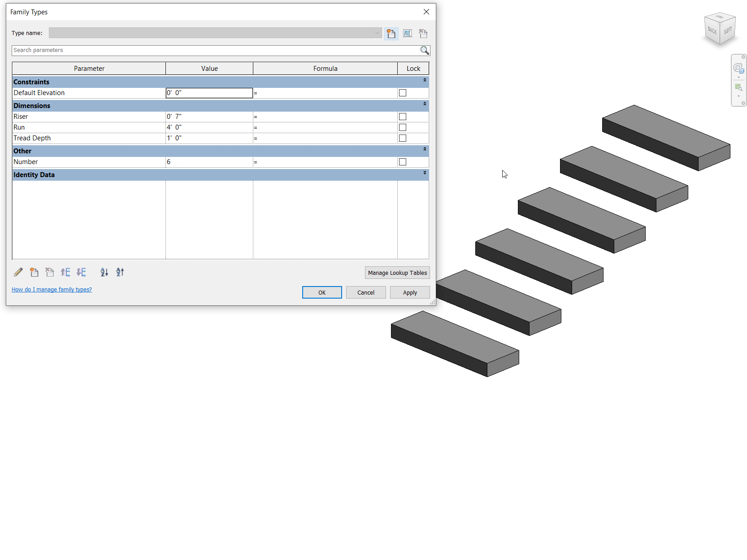Delete the current family type
The height and width of the screenshot is (560, 747).
[x=423, y=33]
